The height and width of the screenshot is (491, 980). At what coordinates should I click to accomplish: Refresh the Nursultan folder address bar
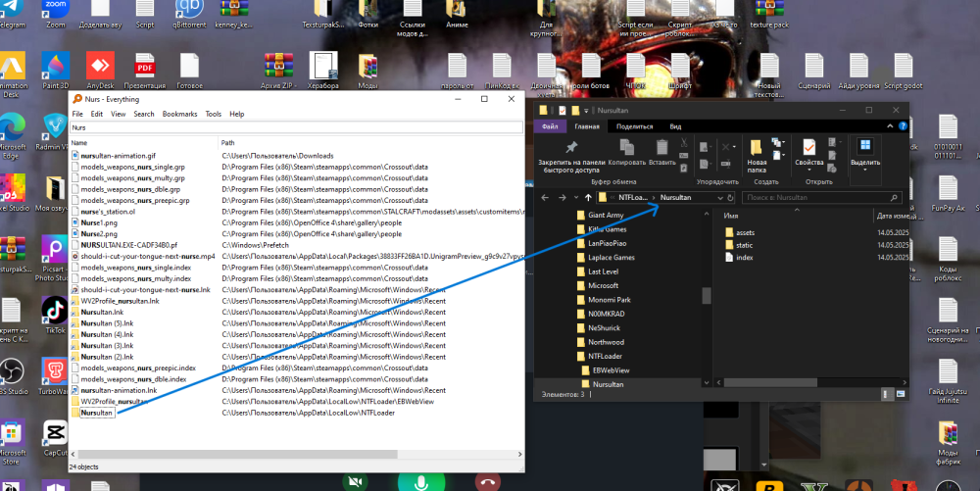coord(730,197)
